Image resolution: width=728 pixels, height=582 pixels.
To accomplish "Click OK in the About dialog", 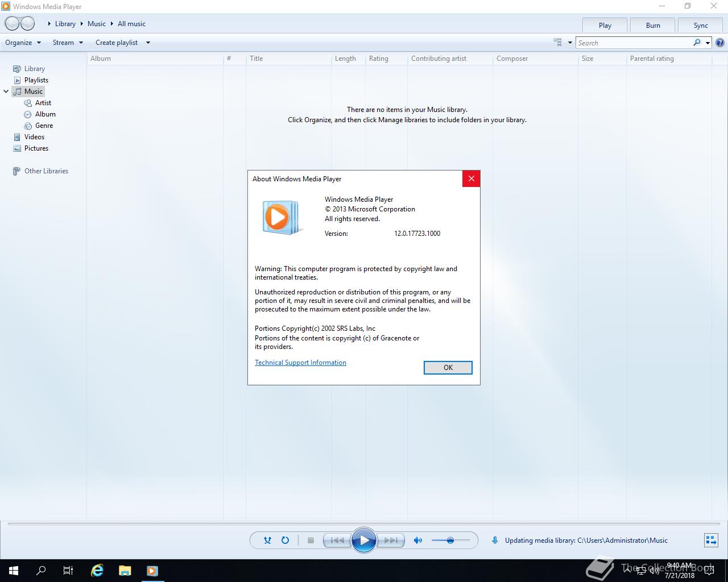I will 448,368.
